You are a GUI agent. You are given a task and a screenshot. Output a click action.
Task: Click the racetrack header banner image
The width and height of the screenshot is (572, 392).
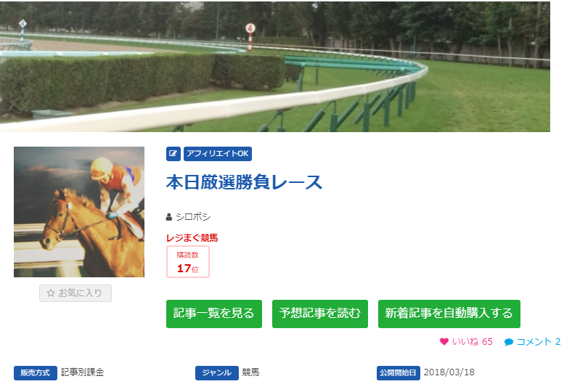275,66
